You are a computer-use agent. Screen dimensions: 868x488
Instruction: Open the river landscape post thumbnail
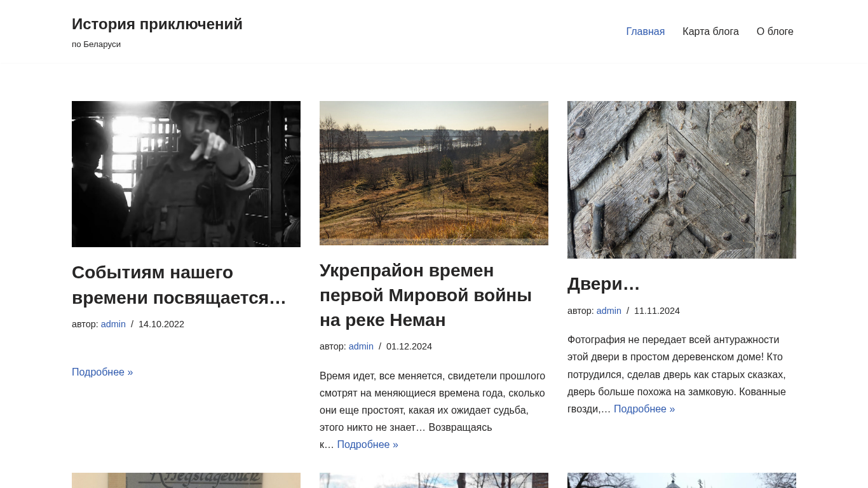coord(434,173)
